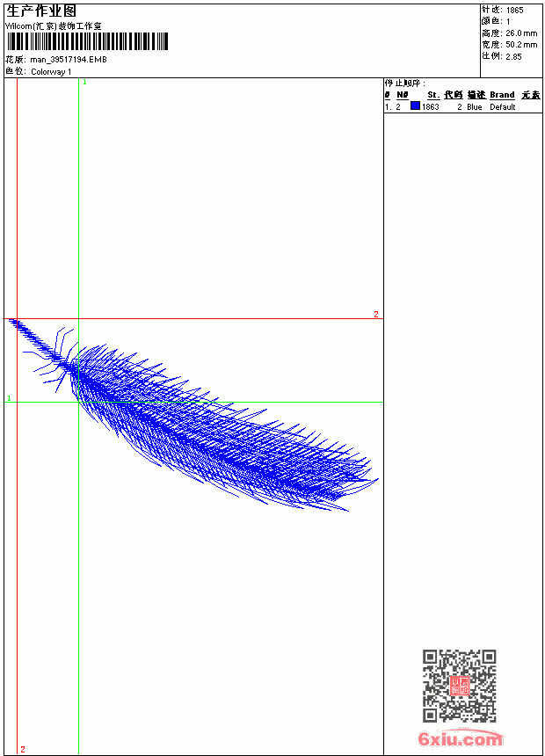Click the 停止顺序 heading
Viewport: 545px width, 756px height.
(405, 84)
